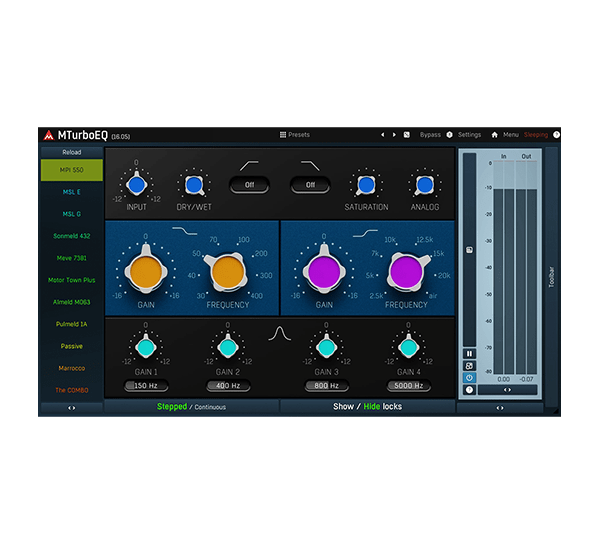Screen dimensions: 600x543
Task: Open the 5000 Hz frequency selector
Action: click(408, 386)
